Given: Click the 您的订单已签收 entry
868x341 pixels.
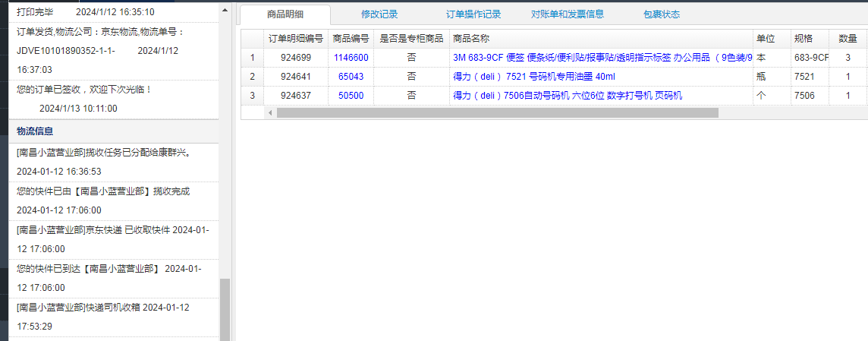Looking at the screenshot, I should [114, 99].
